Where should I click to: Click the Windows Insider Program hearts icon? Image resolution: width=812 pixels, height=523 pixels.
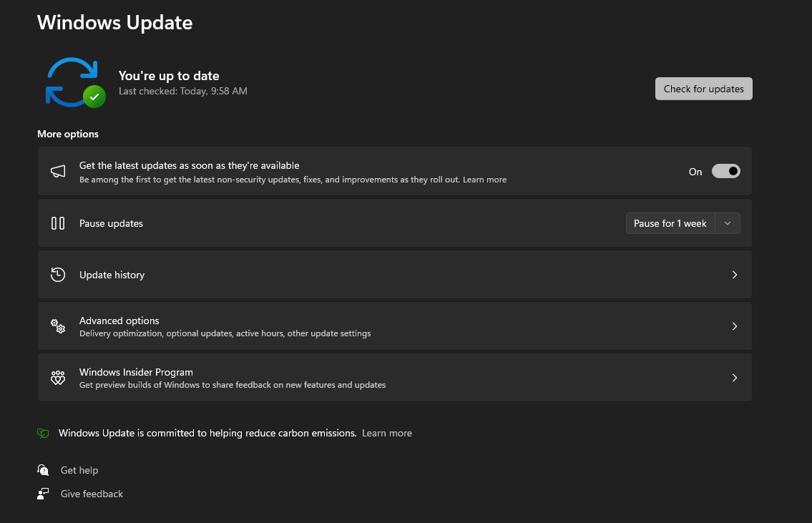click(x=58, y=378)
